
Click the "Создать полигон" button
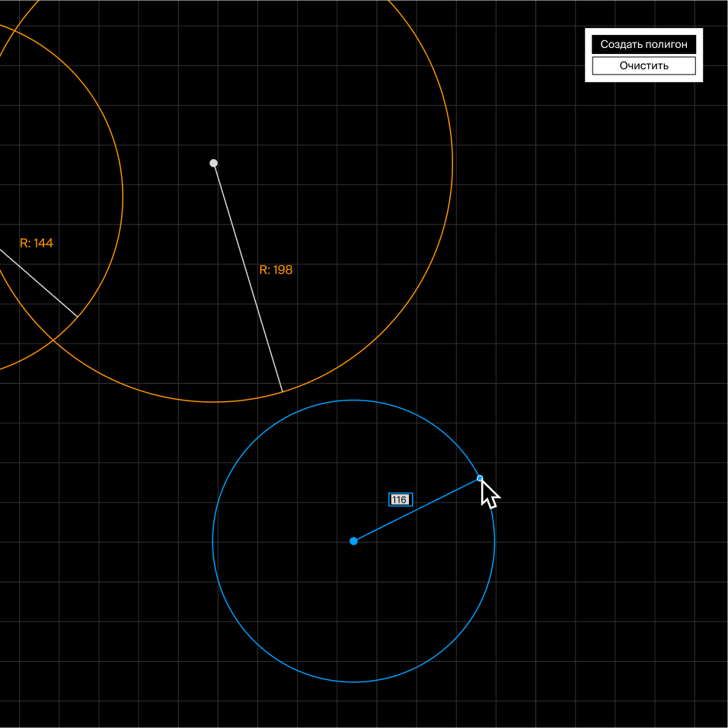click(x=643, y=44)
